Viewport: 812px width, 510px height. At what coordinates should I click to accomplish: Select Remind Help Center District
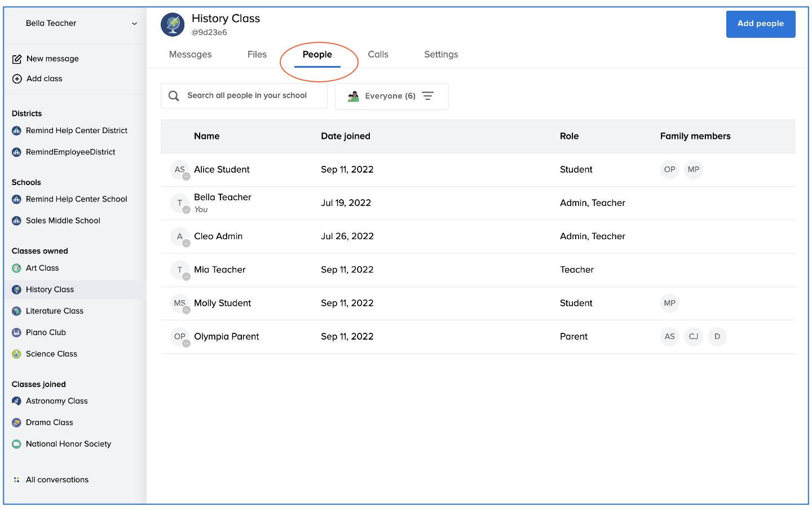(77, 131)
